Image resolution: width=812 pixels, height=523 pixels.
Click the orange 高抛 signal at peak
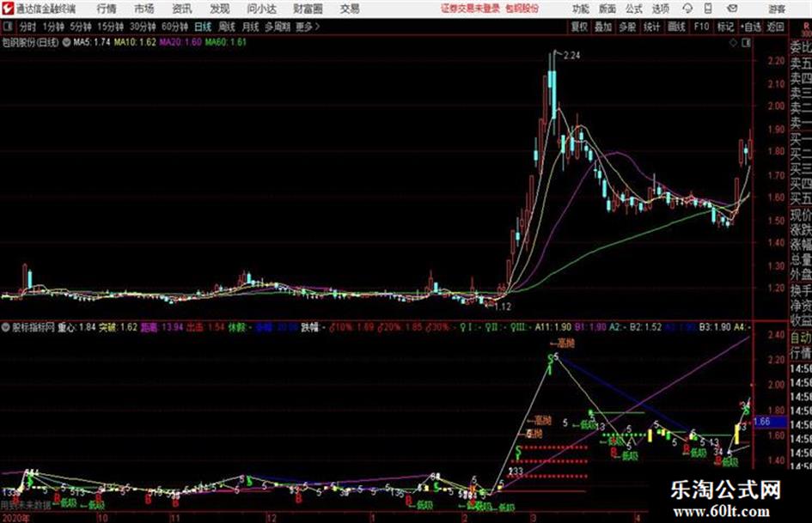563,344
